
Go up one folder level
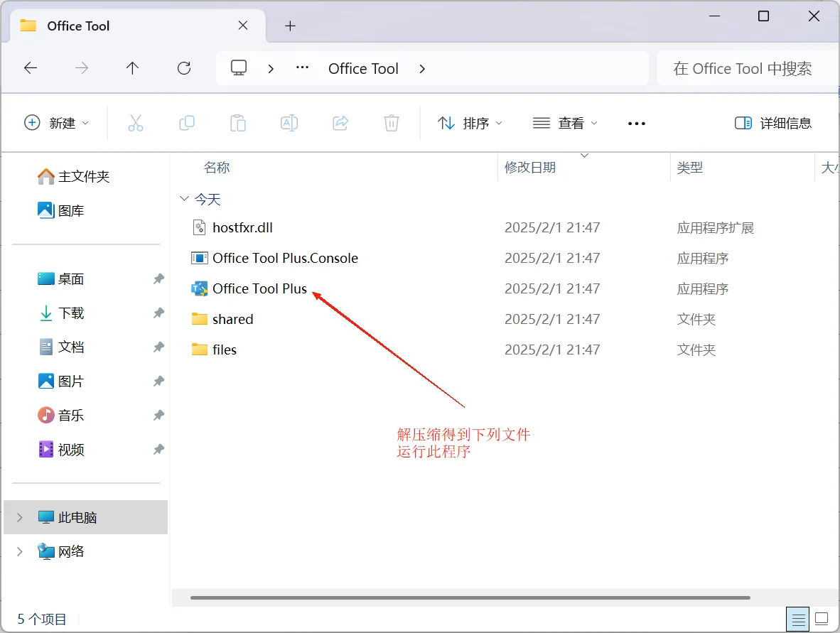[132, 67]
